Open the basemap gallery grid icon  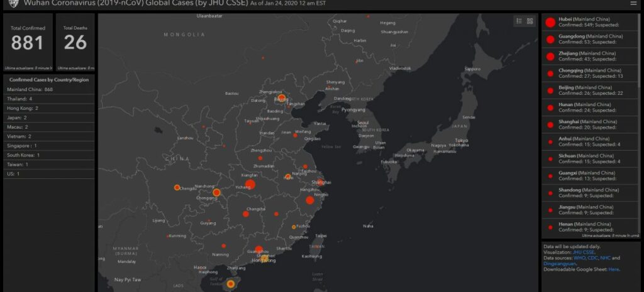[530, 21]
